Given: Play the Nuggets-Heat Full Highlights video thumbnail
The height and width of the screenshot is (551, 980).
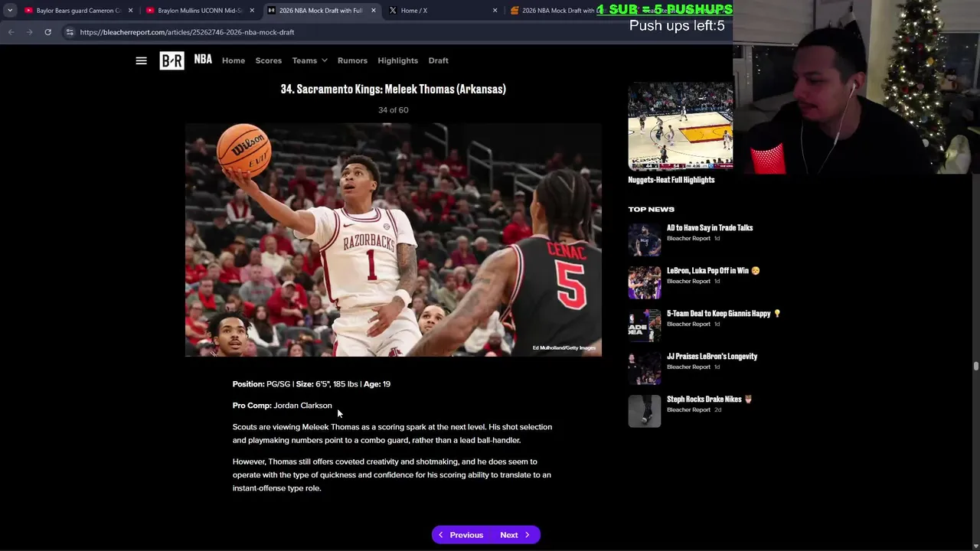Looking at the screenshot, I should point(680,126).
